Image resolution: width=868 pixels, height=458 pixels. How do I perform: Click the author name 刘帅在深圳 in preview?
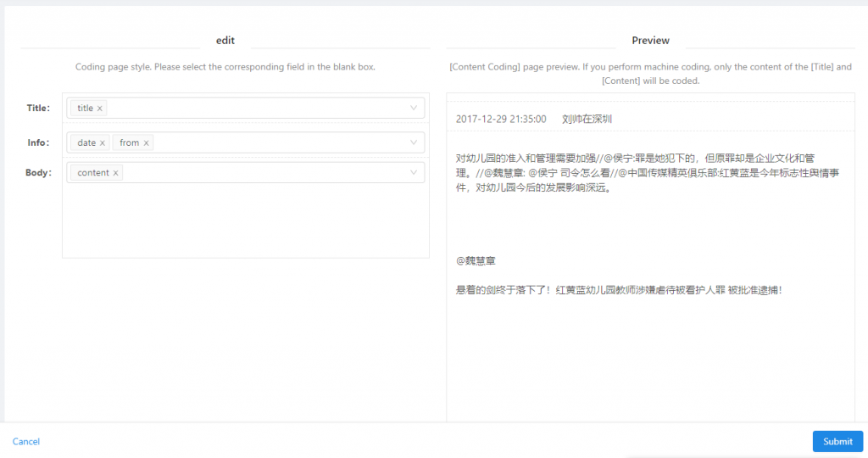[x=587, y=120]
